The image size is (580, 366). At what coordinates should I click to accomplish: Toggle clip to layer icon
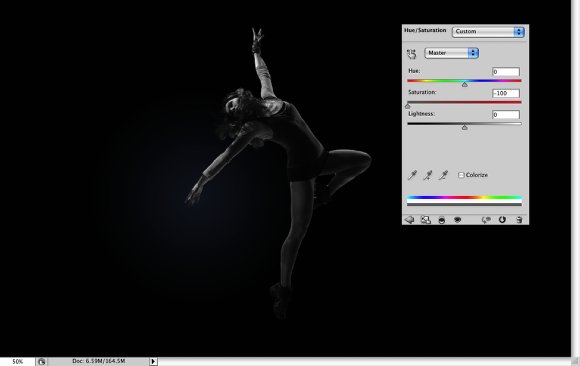click(x=442, y=220)
